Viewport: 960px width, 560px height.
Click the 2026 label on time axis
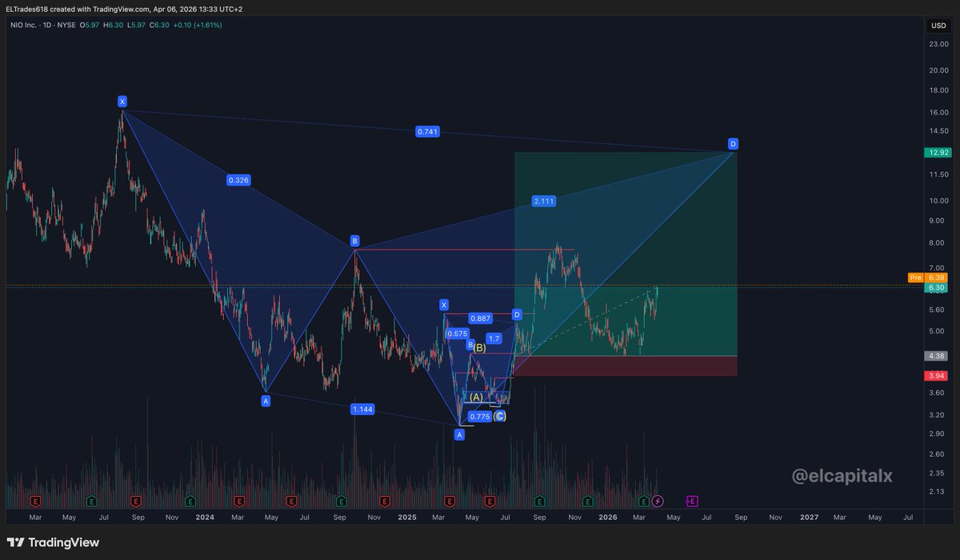tap(608, 518)
